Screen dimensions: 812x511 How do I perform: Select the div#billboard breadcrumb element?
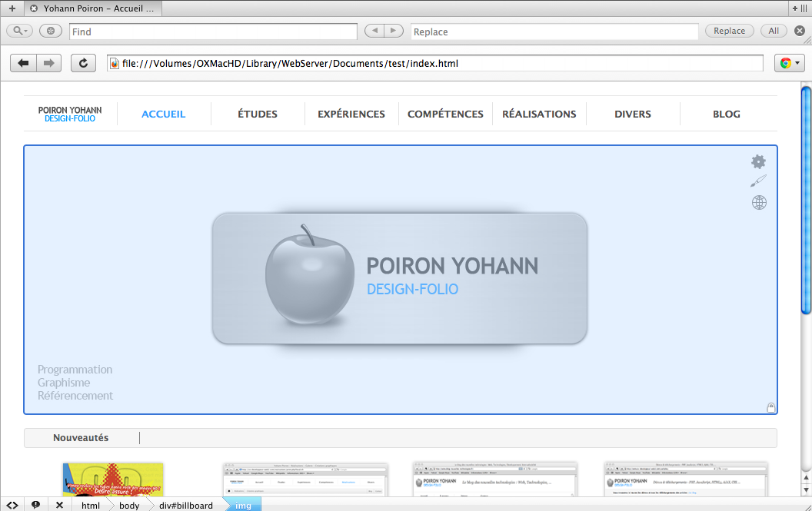coord(185,505)
